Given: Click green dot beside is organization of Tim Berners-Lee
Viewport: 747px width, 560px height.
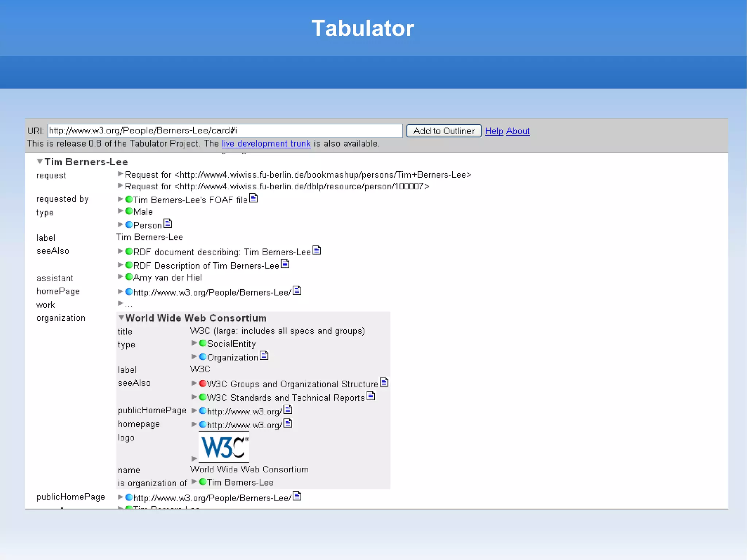Looking at the screenshot, I should coord(203,482).
